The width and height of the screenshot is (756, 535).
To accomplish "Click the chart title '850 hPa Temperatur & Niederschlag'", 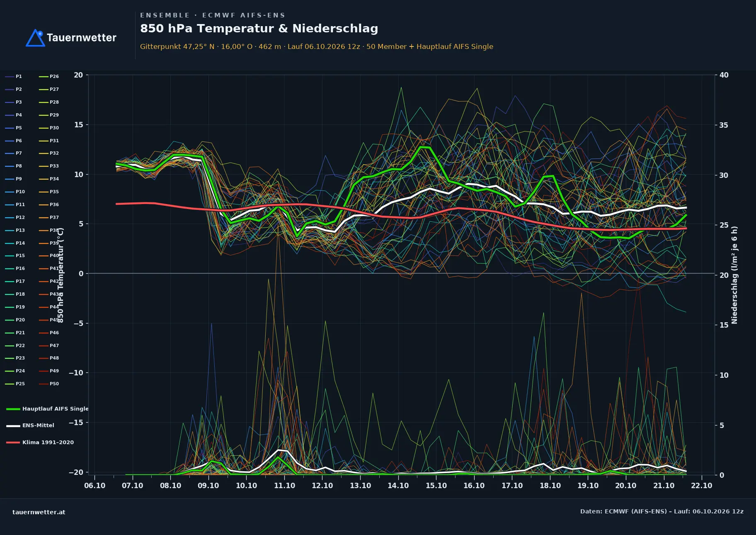I will (259, 29).
